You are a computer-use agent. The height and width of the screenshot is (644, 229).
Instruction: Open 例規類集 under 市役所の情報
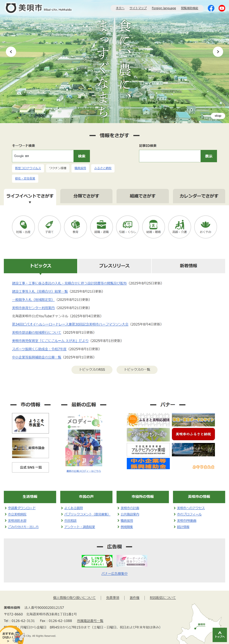click(127, 527)
